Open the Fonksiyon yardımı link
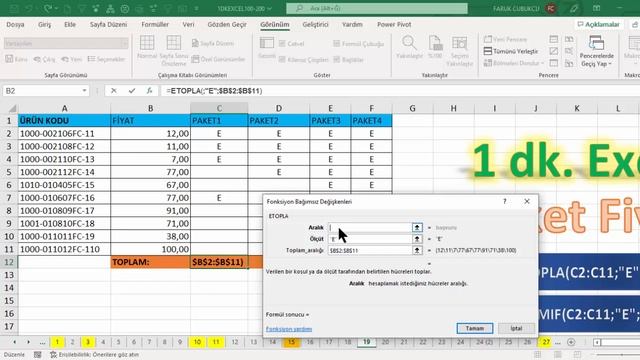Image resolution: width=640 pixels, height=360 pixels. pyautogui.click(x=289, y=329)
